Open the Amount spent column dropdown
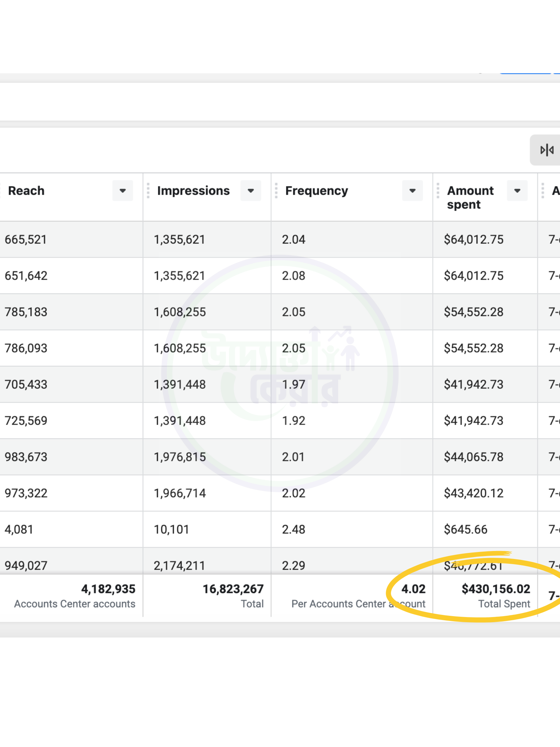Screen dimensions: 560x747 (x=517, y=191)
